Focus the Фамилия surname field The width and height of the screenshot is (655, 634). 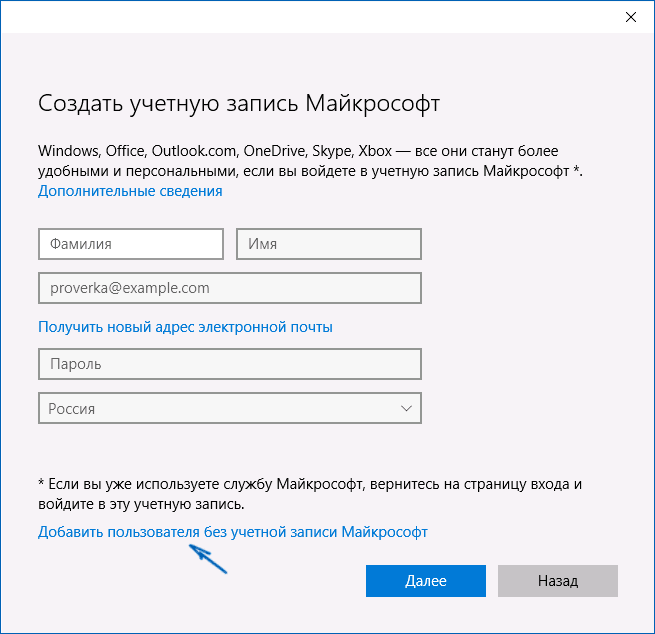(x=130, y=244)
